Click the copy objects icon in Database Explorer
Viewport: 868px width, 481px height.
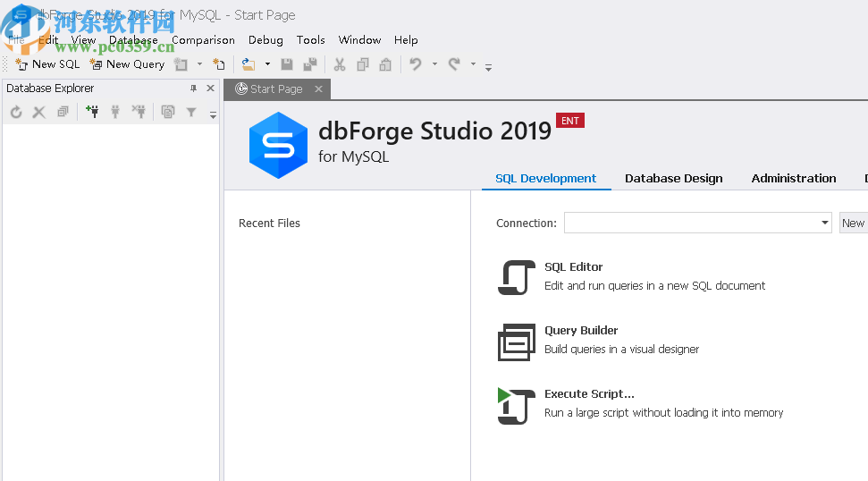[x=168, y=112]
